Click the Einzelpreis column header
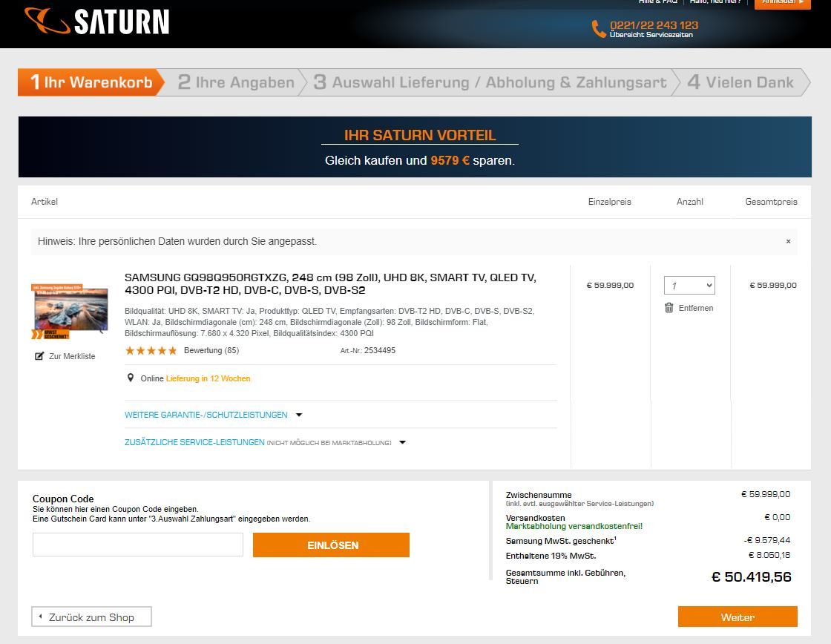Viewport: 831px width, 644px height. click(609, 201)
